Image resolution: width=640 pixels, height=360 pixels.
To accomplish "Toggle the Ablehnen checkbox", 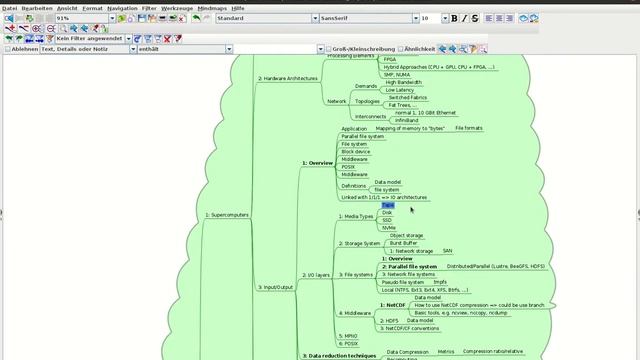I will click(x=7, y=49).
